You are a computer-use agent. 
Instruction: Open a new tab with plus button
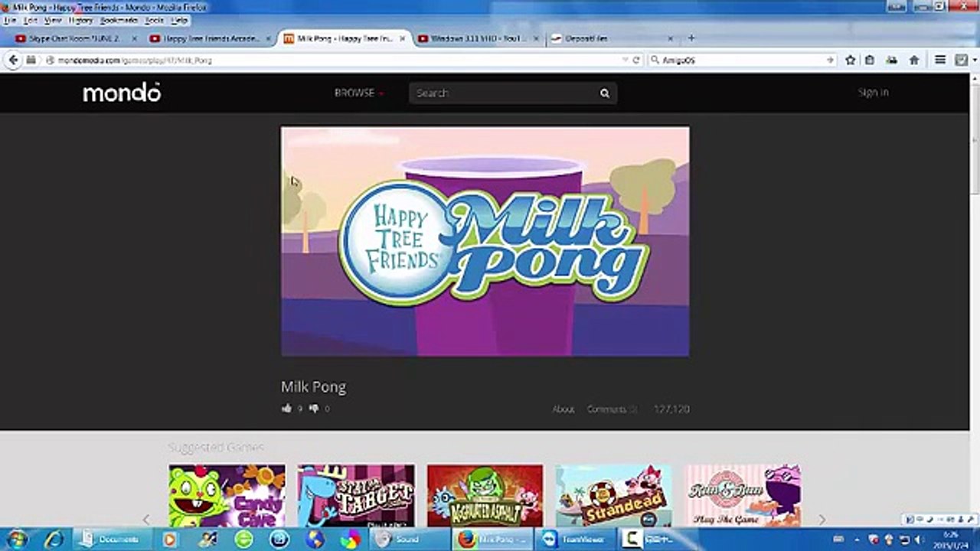[x=691, y=37]
